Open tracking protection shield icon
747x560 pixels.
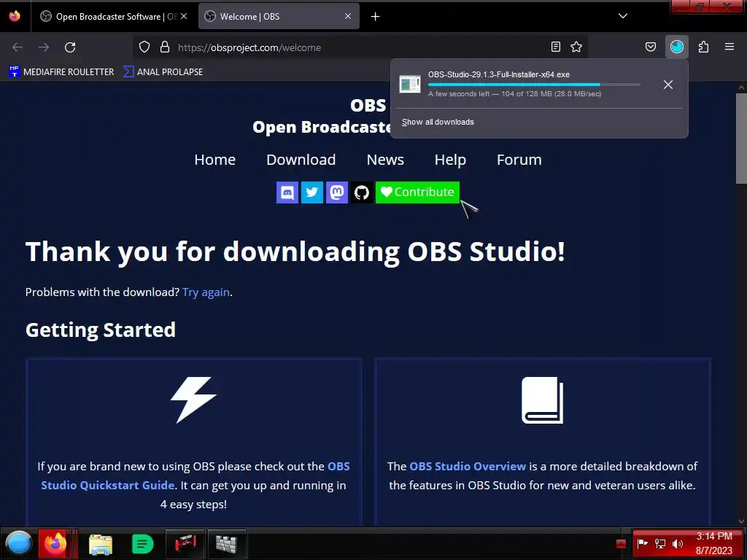coord(144,47)
